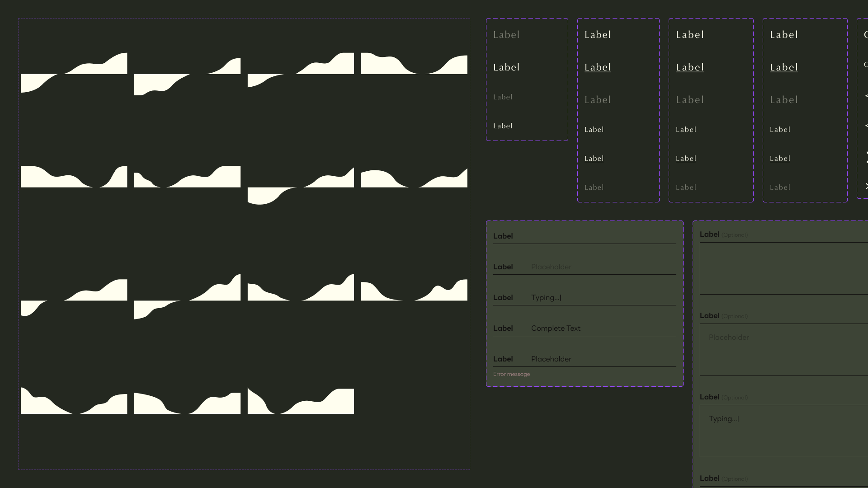The width and height of the screenshot is (868, 488).
Task: Select the small bright Label in the four-label set
Action: pyautogui.click(x=503, y=126)
